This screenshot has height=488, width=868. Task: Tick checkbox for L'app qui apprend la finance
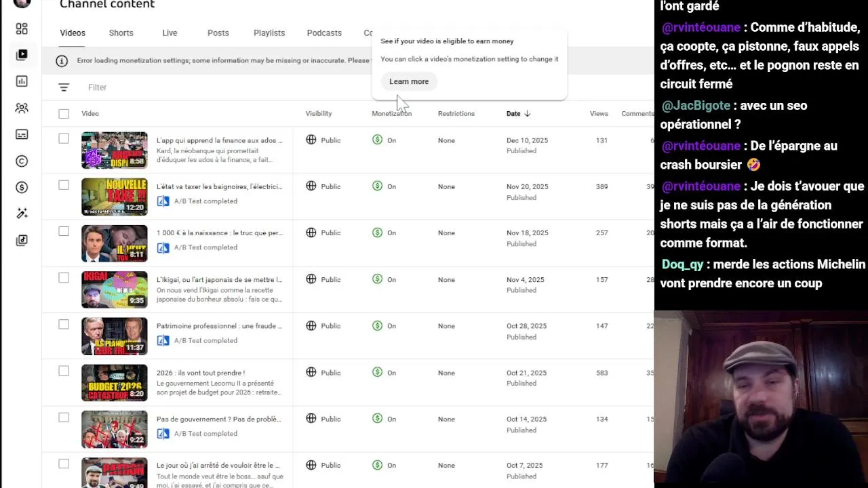(x=64, y=138)
